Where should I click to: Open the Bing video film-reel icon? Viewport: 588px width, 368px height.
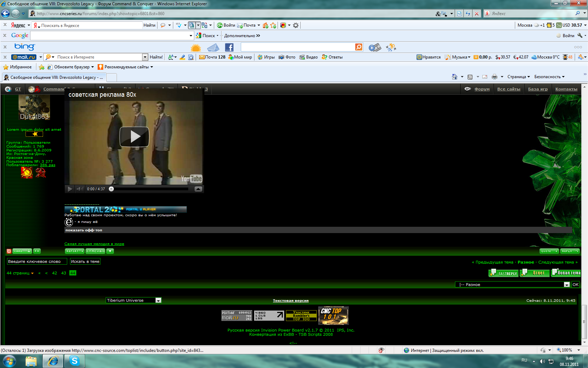click(x=375, y=47)
